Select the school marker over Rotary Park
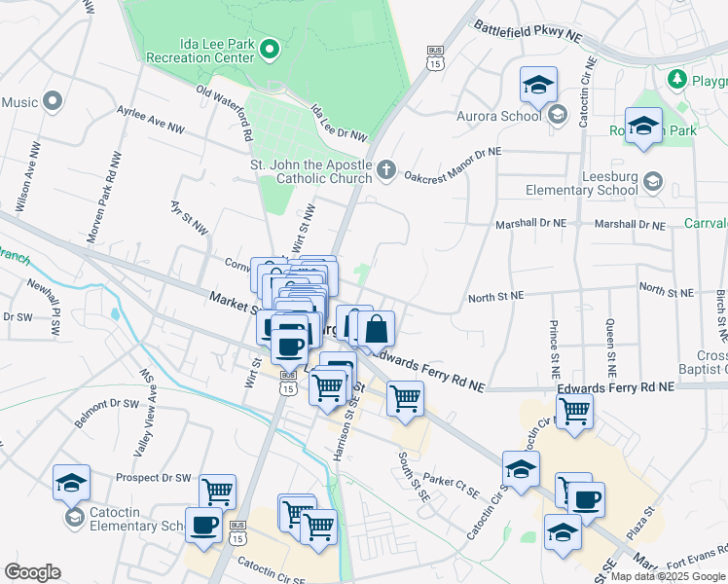728x584 pixels. pos(643,127)
